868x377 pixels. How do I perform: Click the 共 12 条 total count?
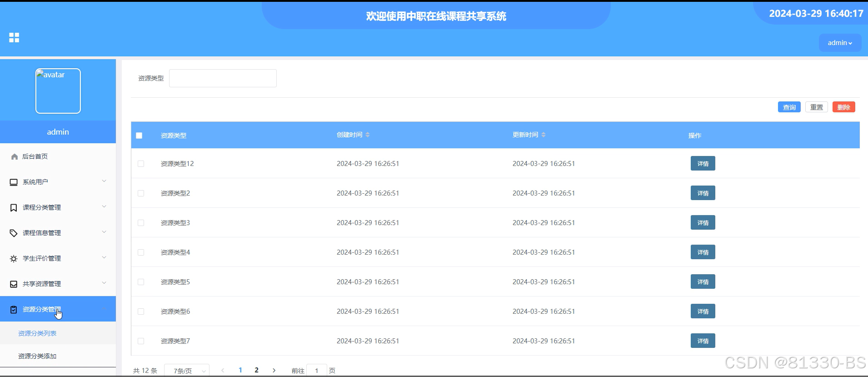(x=145, y=371)
